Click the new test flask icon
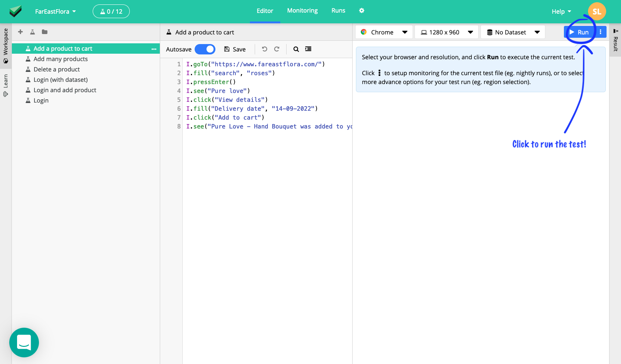This screenshot has width=621, height=364. [33, 32]
